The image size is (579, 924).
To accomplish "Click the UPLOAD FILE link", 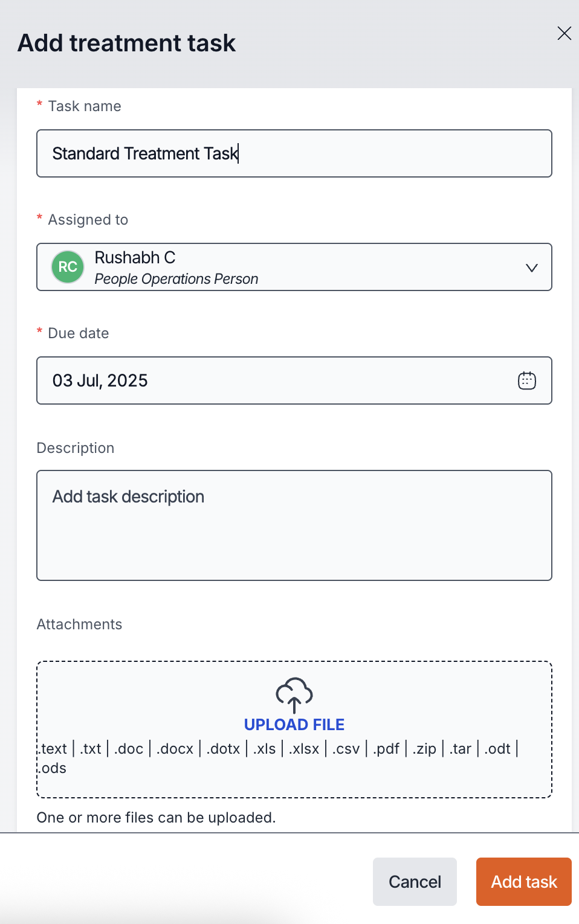I will point(294,725).
